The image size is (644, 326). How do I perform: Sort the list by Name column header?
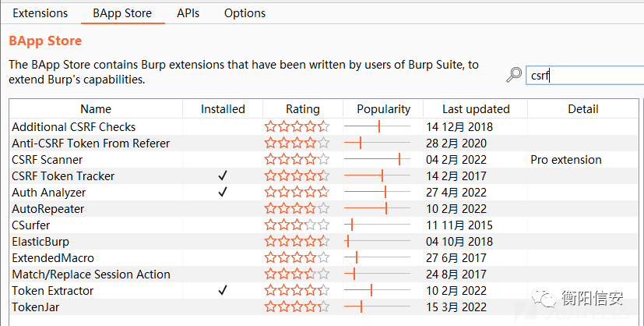point(96,109)
